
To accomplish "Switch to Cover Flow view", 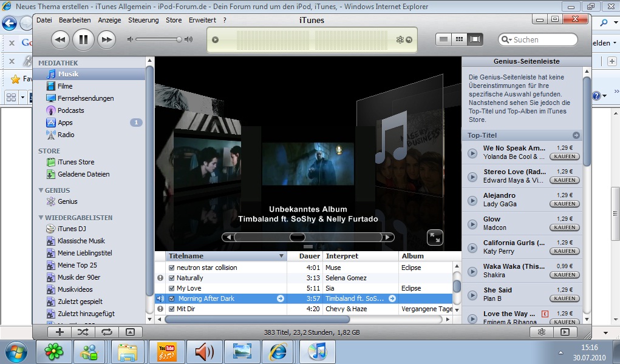I will (475, 39).
